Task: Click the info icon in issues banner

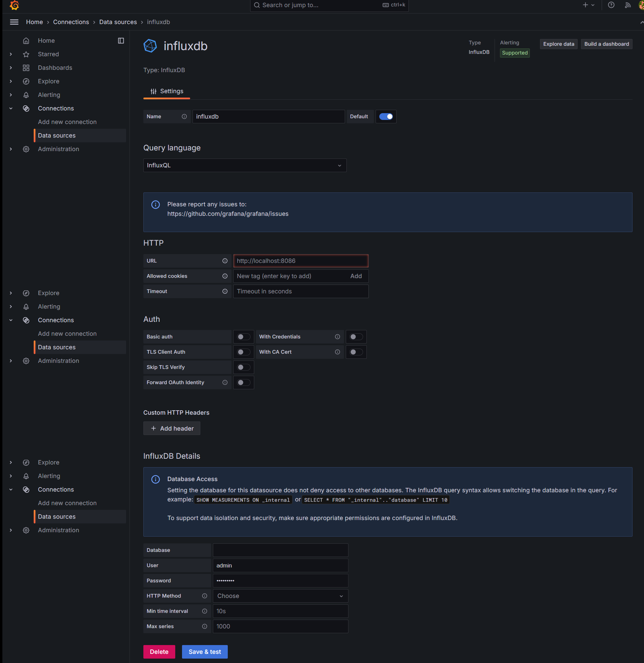Action: pos(156,205)
